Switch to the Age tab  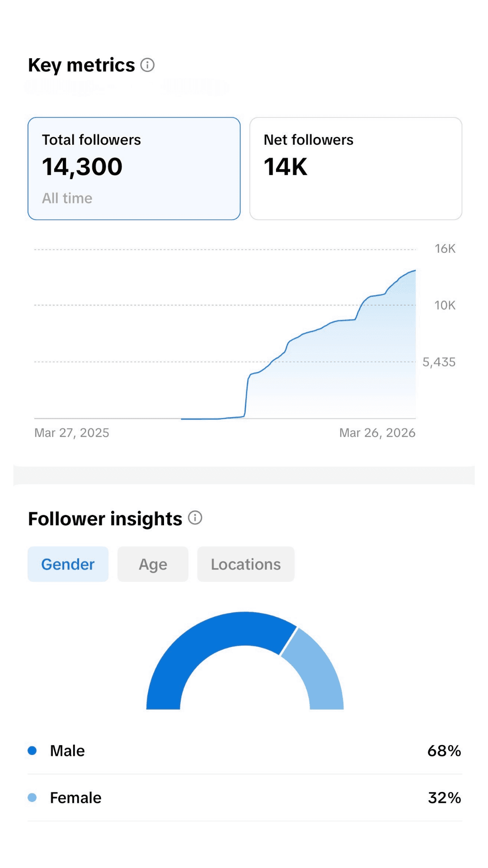(153, 564)
